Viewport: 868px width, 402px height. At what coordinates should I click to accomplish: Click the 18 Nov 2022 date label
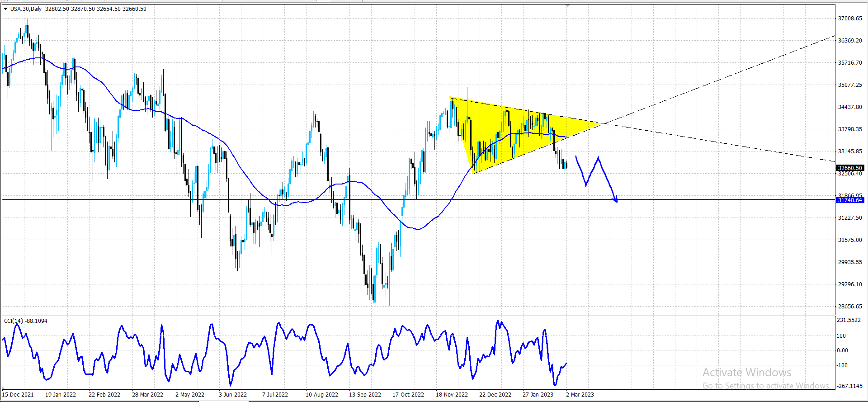(452, 394)
